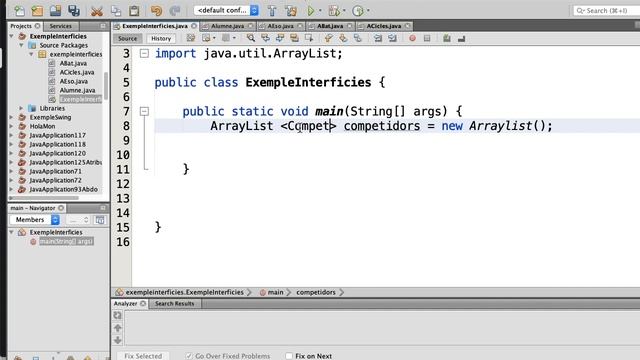Click the competidors breadcrumb item

[316, 292]
